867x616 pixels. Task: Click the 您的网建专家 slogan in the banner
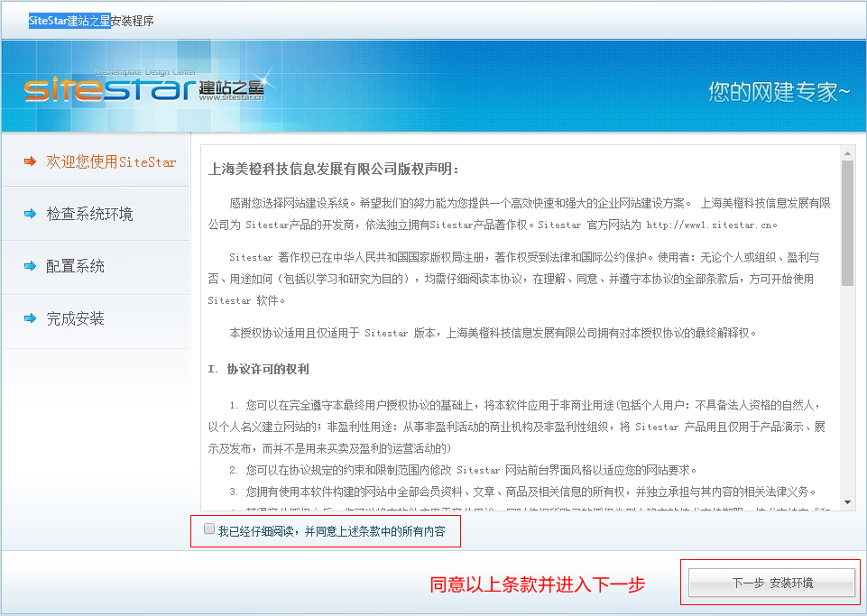click(779, 91)
